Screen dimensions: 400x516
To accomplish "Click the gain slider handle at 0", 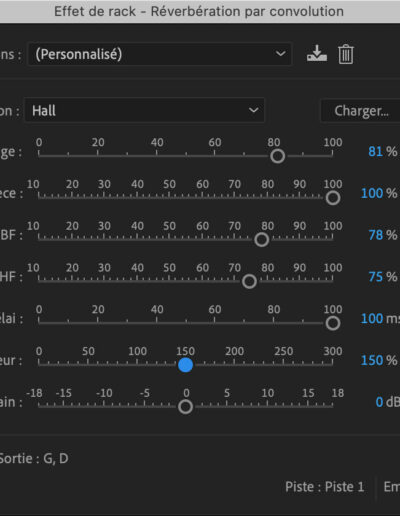I will point(185,407).
